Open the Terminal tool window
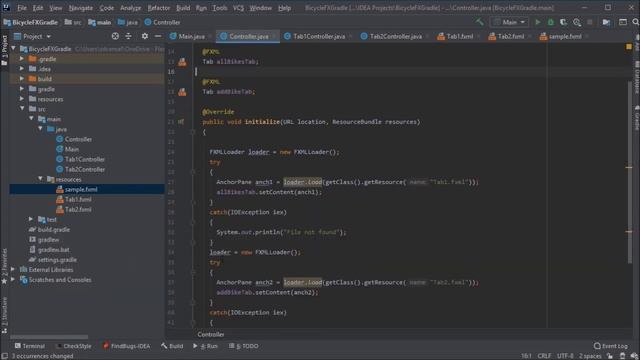Viewport: 640px width, 360px height. click(x=29, y=346)
